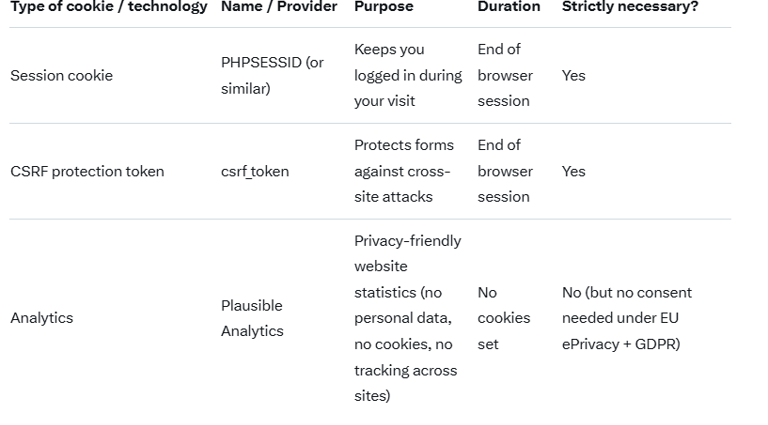Select the "CSRF protection token" type cell

(x=87, y=171)
